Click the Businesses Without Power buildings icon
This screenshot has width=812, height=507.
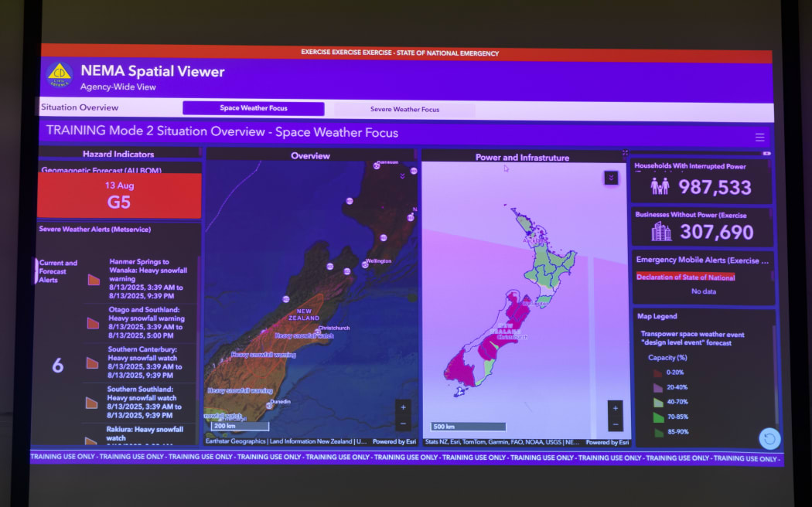(661, 231)
